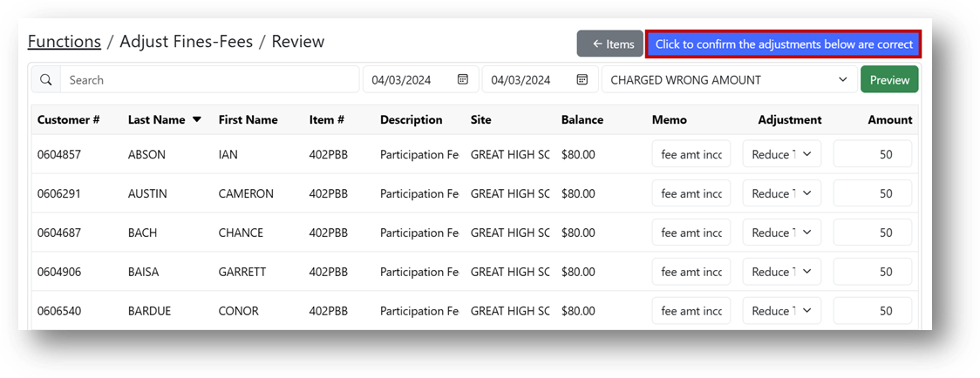Viewport: 980px width, 378px height.
Task: Click the green Preview button
Action: pos(889,79)
